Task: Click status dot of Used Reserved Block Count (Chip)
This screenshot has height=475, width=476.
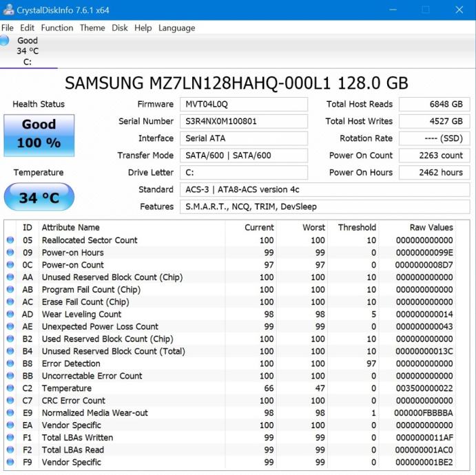Action: (10, 339)
